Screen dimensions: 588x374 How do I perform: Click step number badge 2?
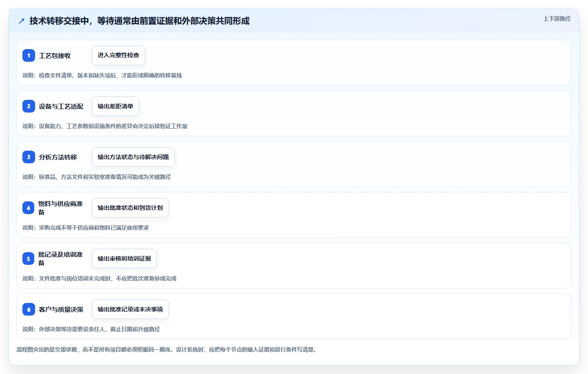[x=29, y=106]
